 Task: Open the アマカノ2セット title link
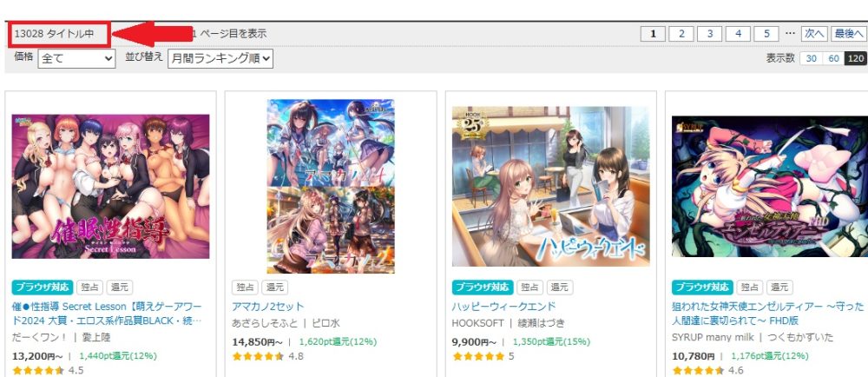268,306
